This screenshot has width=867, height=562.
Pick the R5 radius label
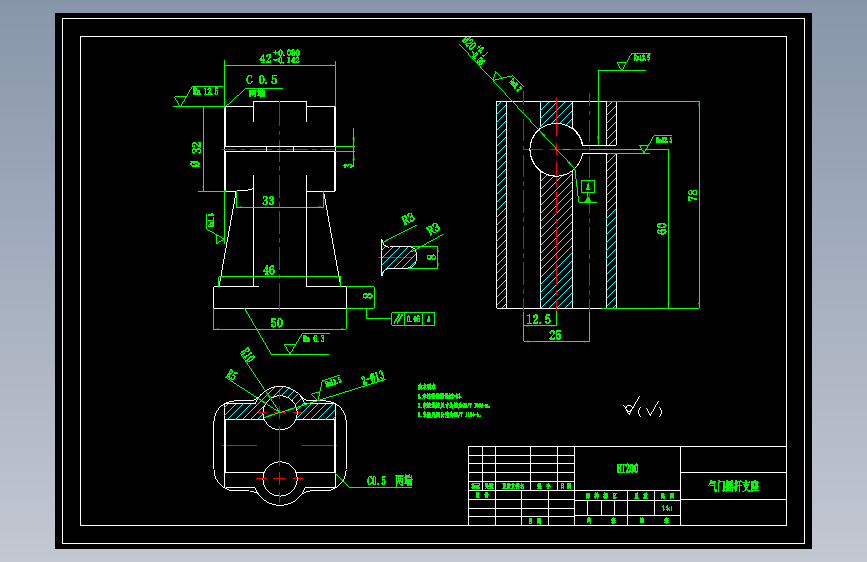[x=231, y=375]
